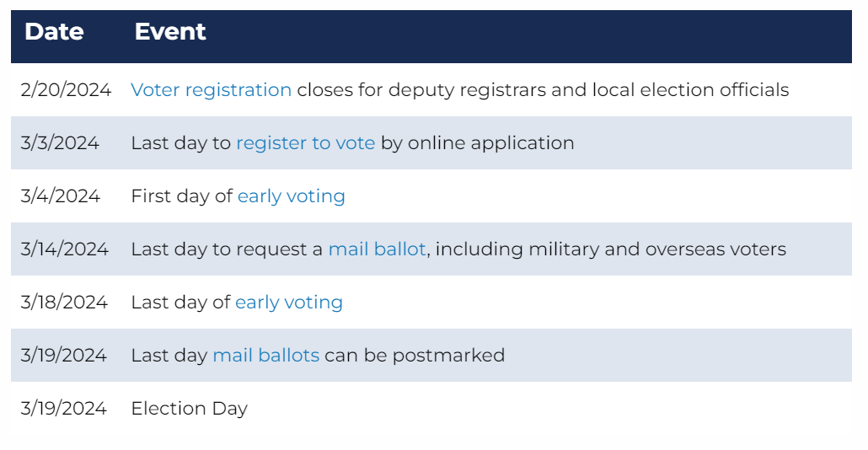
Task: Select the 2/20/2024 date cell
Action: [x=66, y=90]
